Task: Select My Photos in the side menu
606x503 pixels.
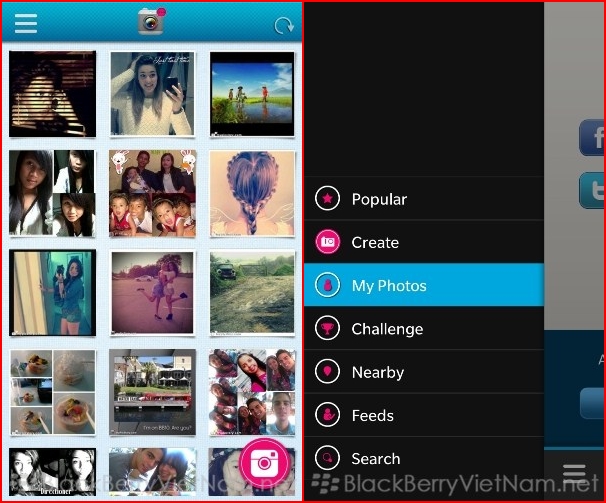Action: [x=389, y=286]
